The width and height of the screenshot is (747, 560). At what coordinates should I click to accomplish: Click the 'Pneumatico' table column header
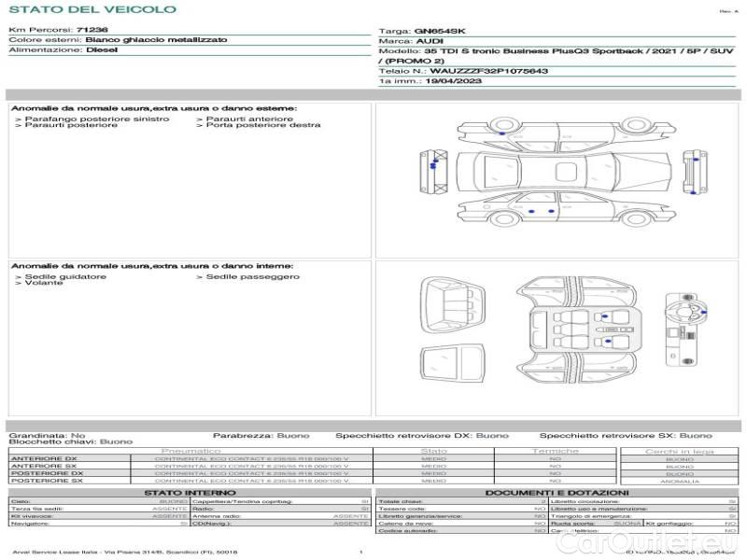[x=191, y=451]
